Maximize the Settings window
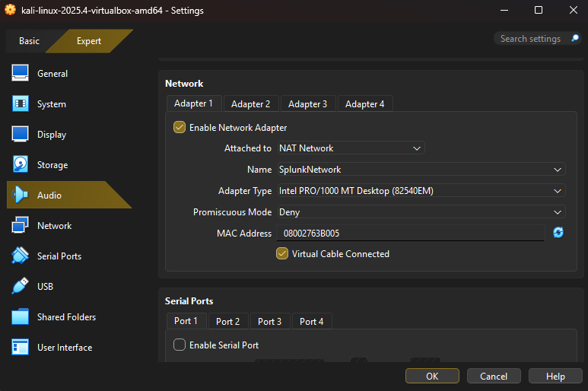Viewport: 588px width, 391px height. (x=539, y=10)
